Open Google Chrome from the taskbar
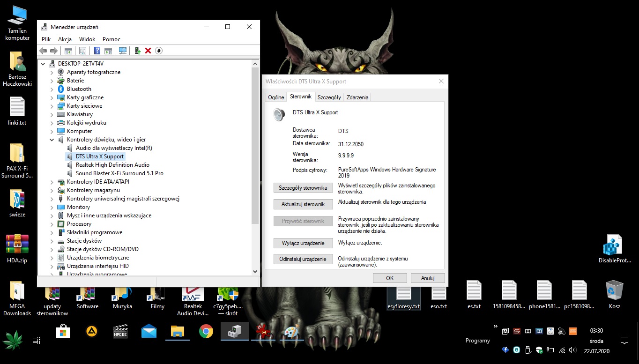Viewport: 639px width, 364px height. (206, 332)
